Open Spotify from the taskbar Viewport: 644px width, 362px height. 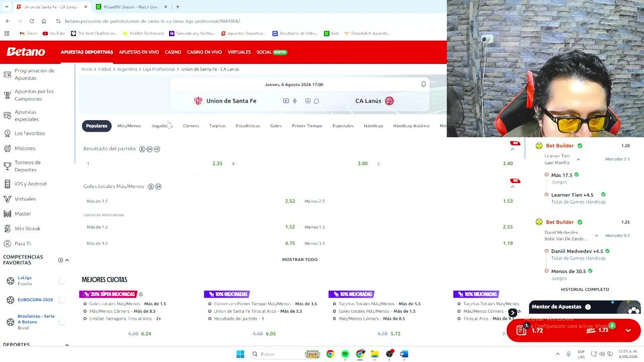tap(345, 354)
